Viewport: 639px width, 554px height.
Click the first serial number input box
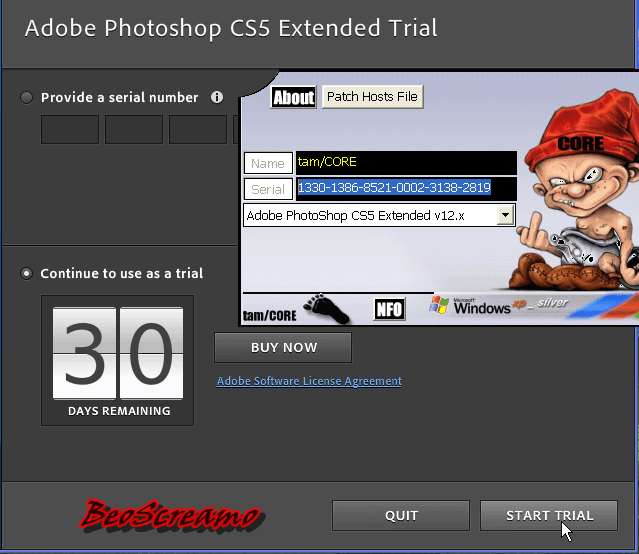70,129
